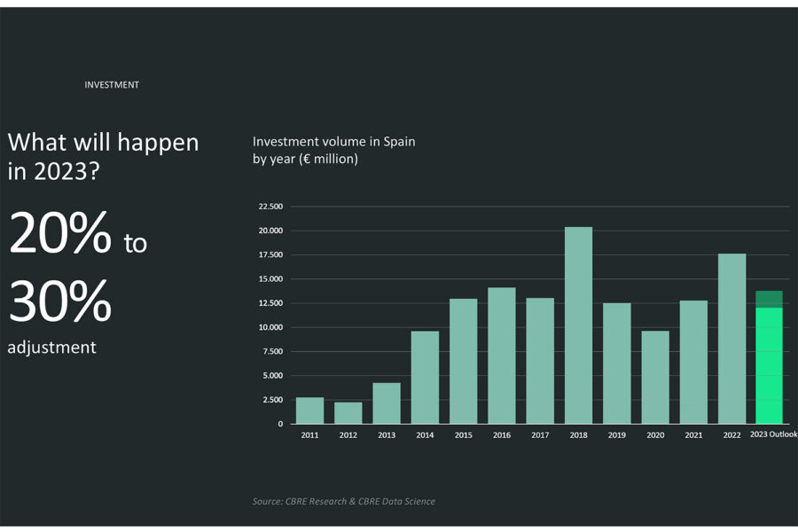Image resolution: width=798 pixels, height=532 pixels.
Task: Click the large 20% figure
Action: tap(60, 232)
